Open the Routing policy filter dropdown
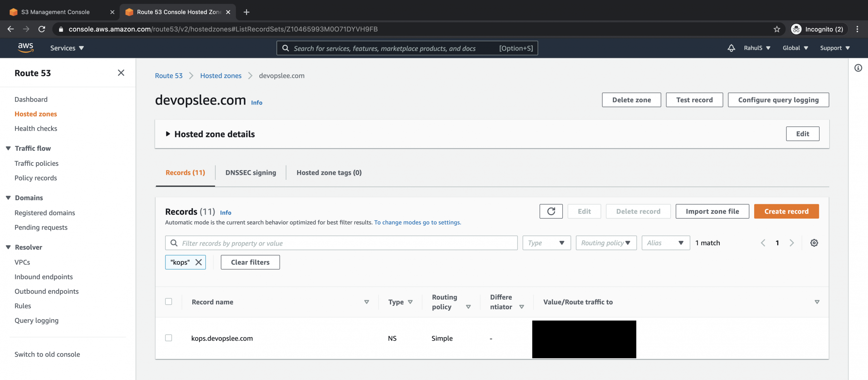The height and width of the screenshot is (380, 868). [606, 243]
